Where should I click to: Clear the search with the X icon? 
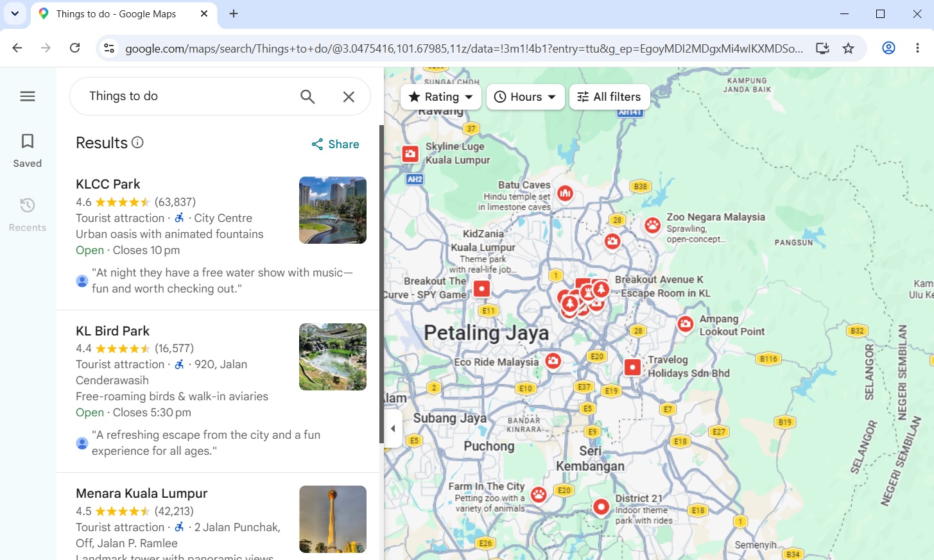349,96
